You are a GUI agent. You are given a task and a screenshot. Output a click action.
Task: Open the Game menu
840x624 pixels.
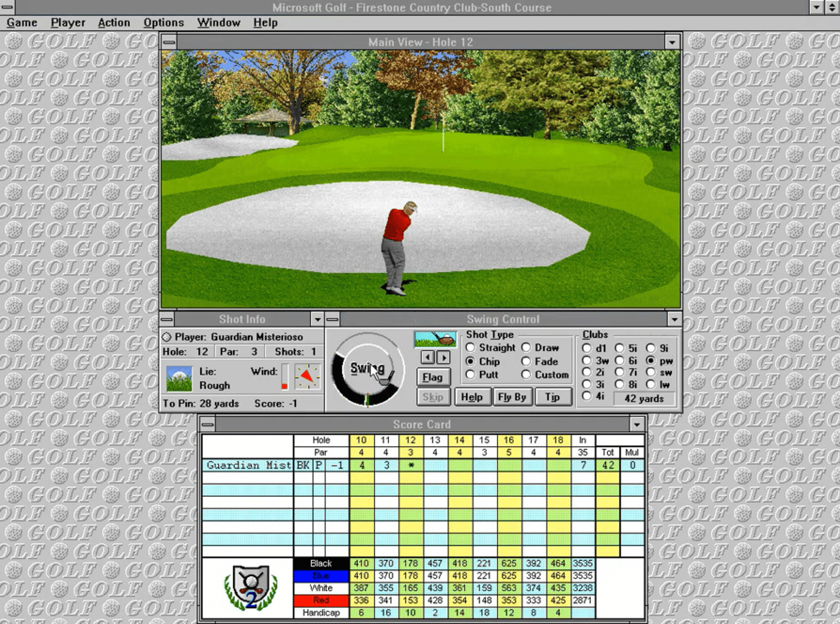tap(22, 23)
